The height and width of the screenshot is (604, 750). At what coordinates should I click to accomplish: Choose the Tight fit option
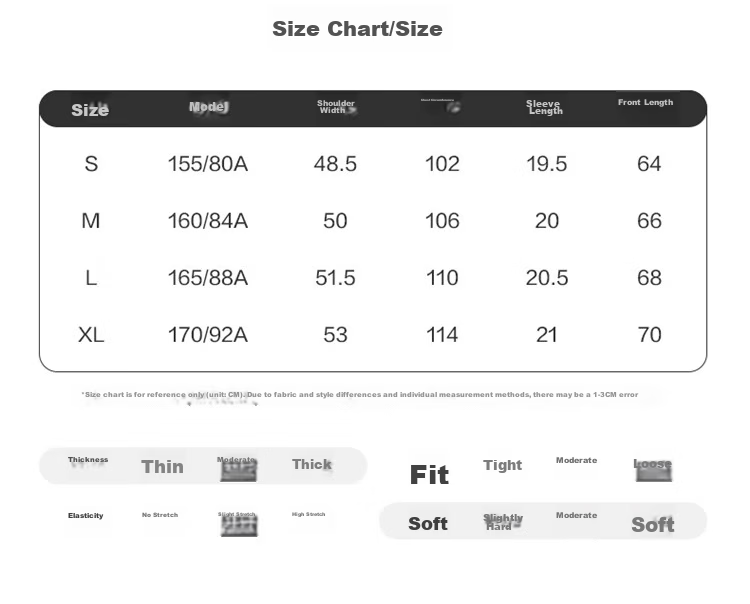[502, 465]
